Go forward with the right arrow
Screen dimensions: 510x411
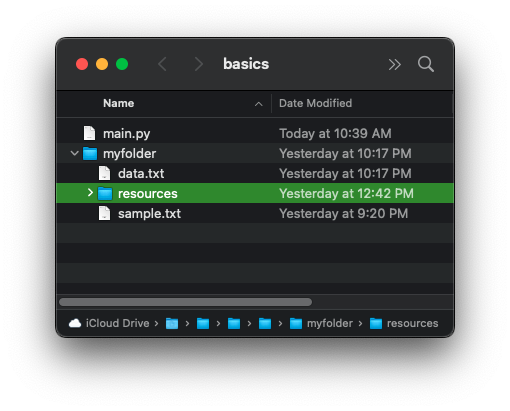pos(199,64)
